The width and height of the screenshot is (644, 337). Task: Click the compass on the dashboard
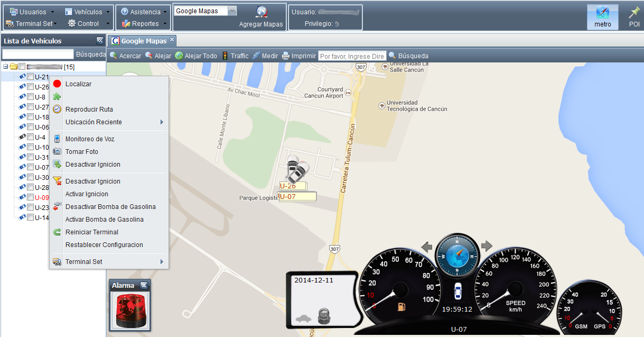[456, 254]
